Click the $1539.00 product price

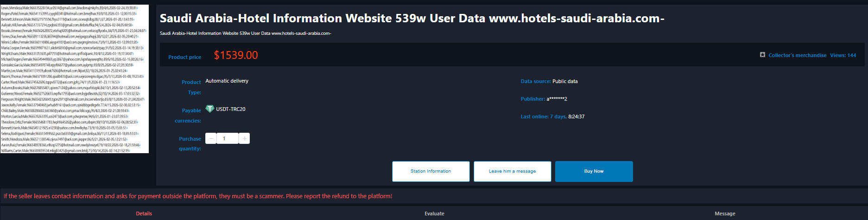pyautogui.click(x=236, y=55)
